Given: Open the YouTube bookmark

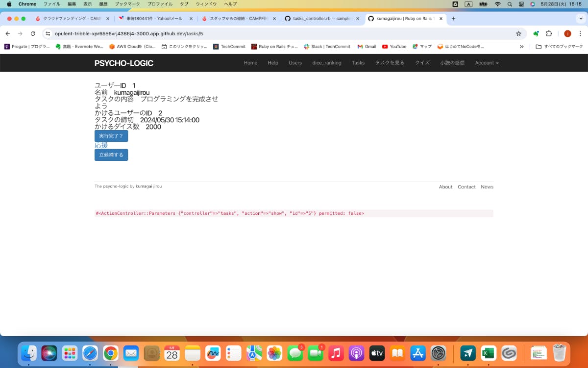Looking at the screenshot, I should pyautogui.click(x=394, y=47).
